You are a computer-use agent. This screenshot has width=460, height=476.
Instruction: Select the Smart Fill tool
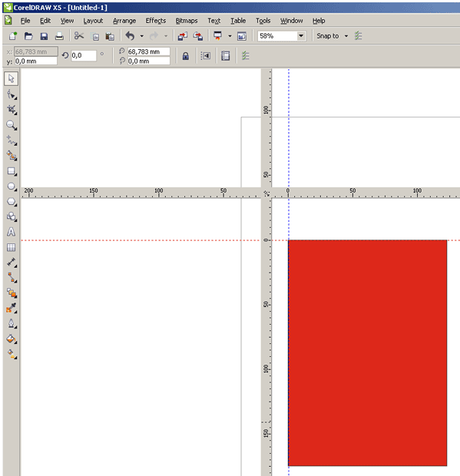pyautogui.click(x=12, y=156)
